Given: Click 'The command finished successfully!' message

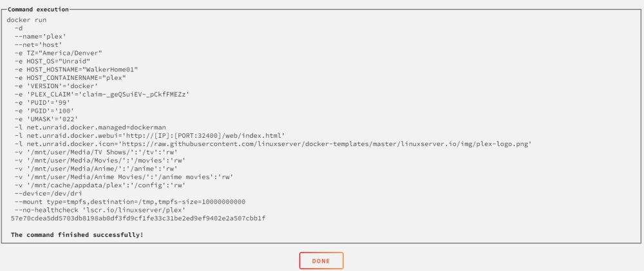Looking at the screenshot, I should pos(77,235).
